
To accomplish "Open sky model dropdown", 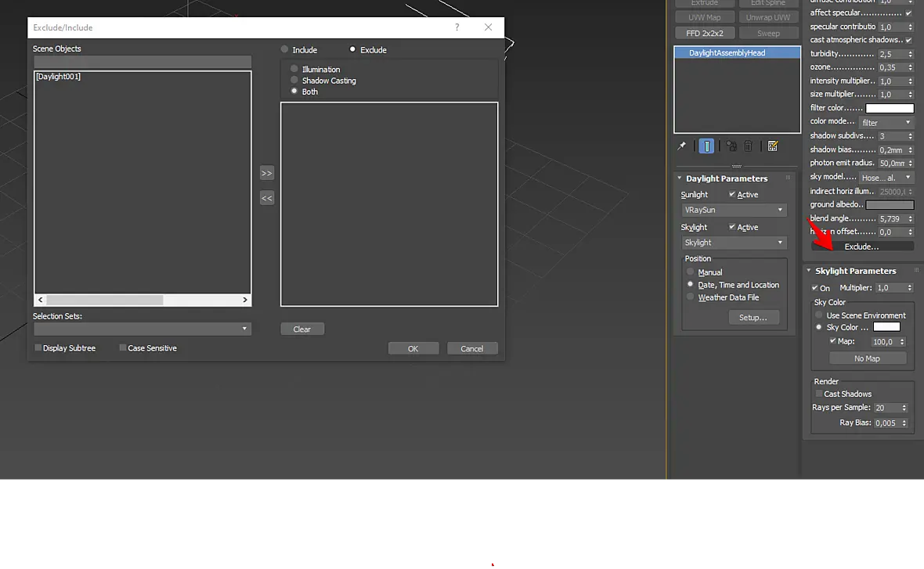I will tap(886, 178).
